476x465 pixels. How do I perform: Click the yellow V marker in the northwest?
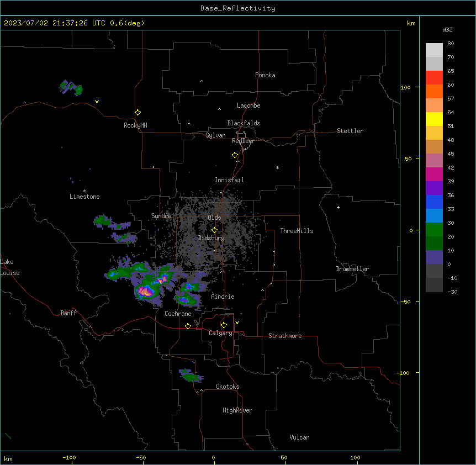tap(97, 102)
